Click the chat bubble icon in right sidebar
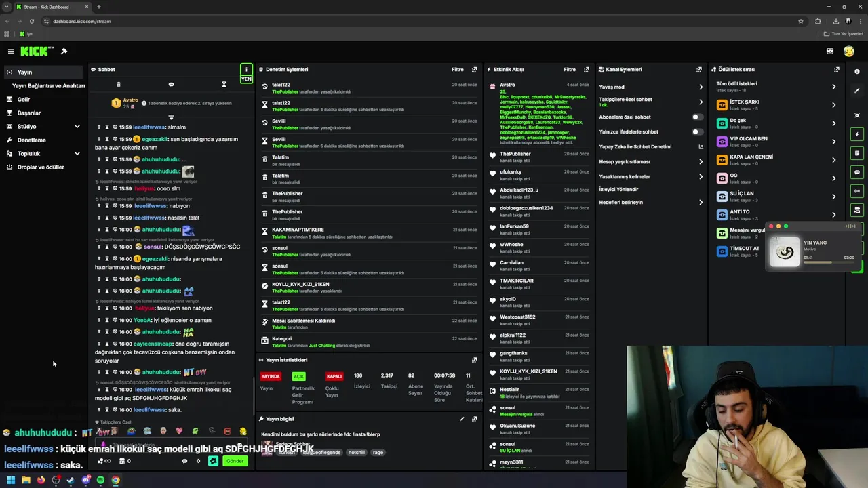Image resolution: width=868 pixels, height=488 pixels. click(x=857, y=172)
